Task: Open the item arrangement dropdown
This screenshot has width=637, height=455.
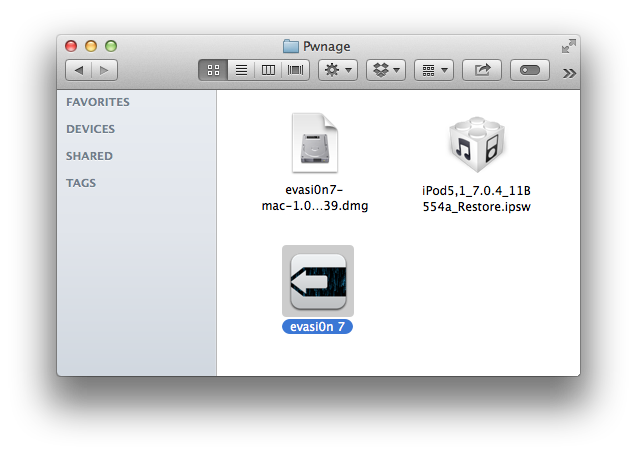Action: click(432, 70)
